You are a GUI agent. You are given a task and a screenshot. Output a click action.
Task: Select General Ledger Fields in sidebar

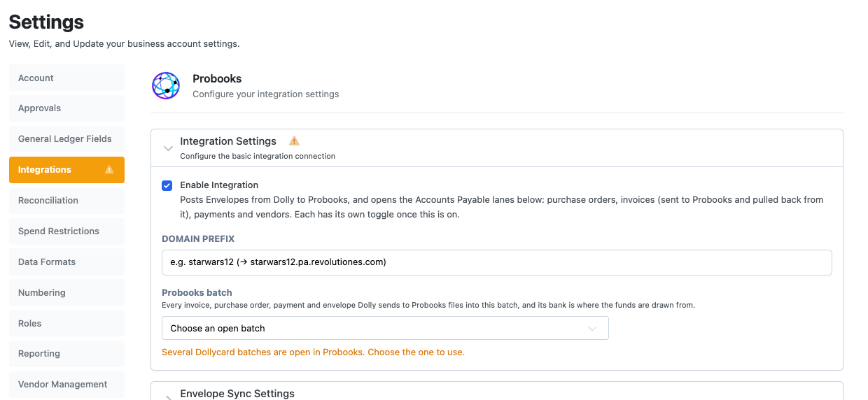click(66, 139)
